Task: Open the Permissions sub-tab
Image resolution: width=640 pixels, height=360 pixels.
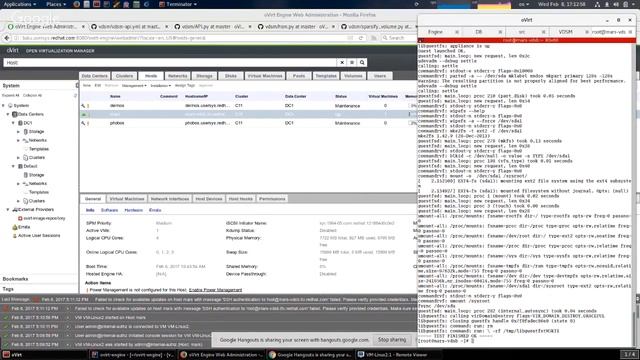Action: click(272, 199)
